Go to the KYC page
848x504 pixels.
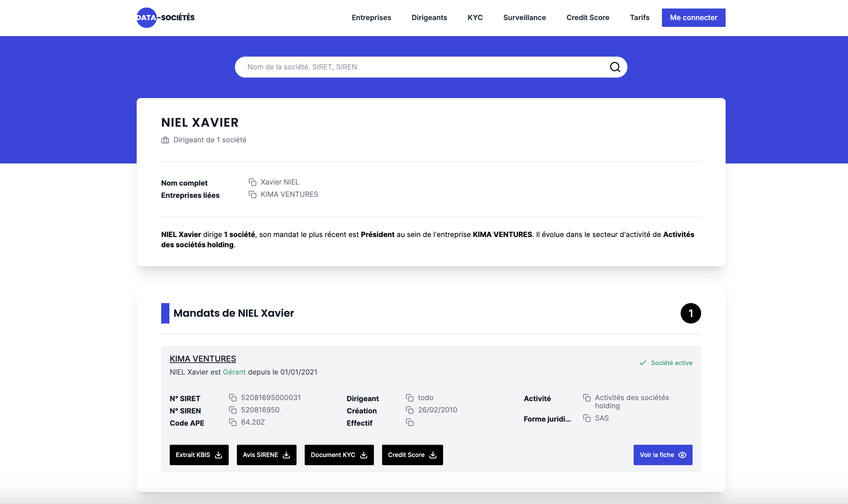(x=475, y=18)
